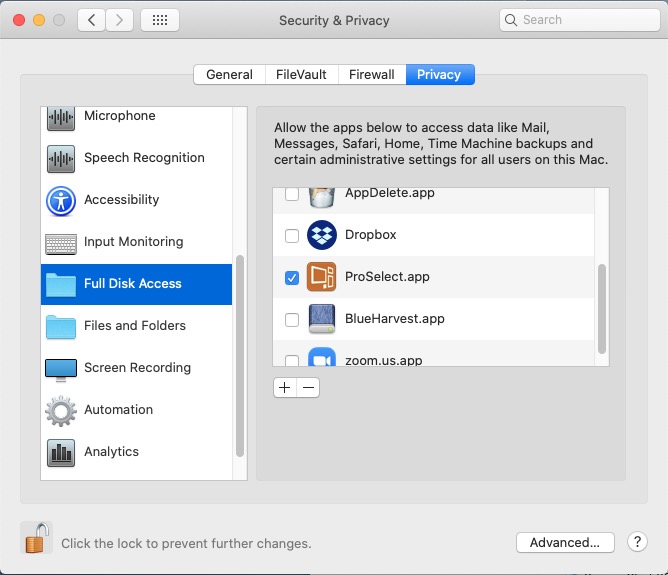Select the Microphone icon in sidebar

tap(61, 117)
